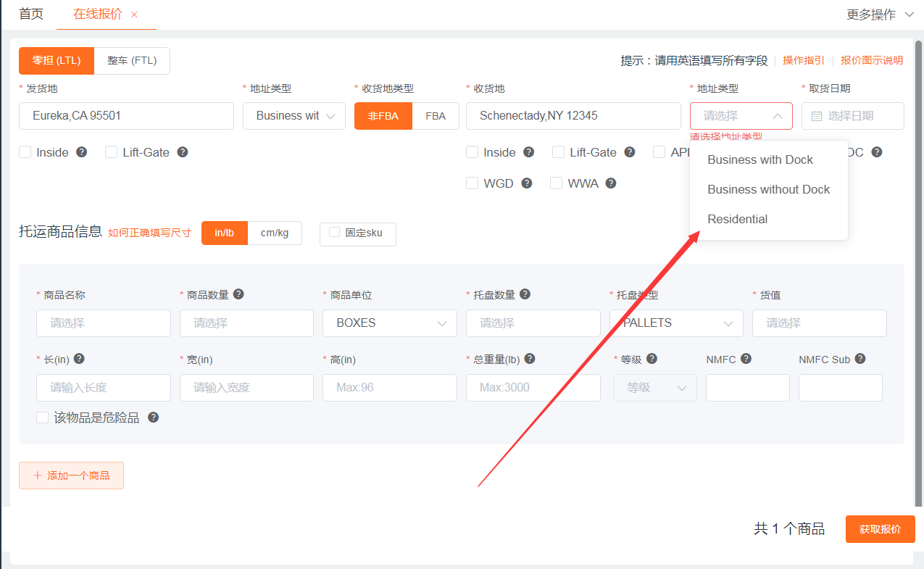The width and height of the screenshot is (924, 569).
Task: Check the 该物品是危险品 checkbox
Action: point(43,418)
